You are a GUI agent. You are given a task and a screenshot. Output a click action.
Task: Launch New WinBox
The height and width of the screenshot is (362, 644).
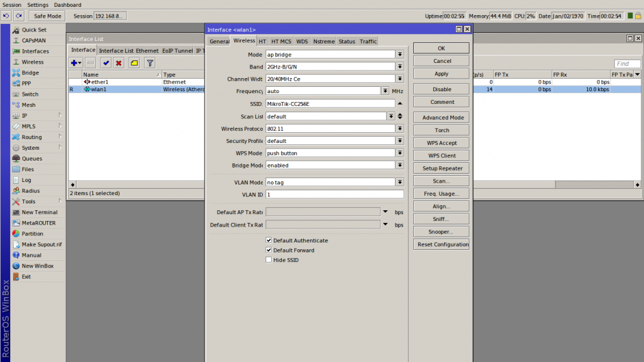(x=37, y=266)
